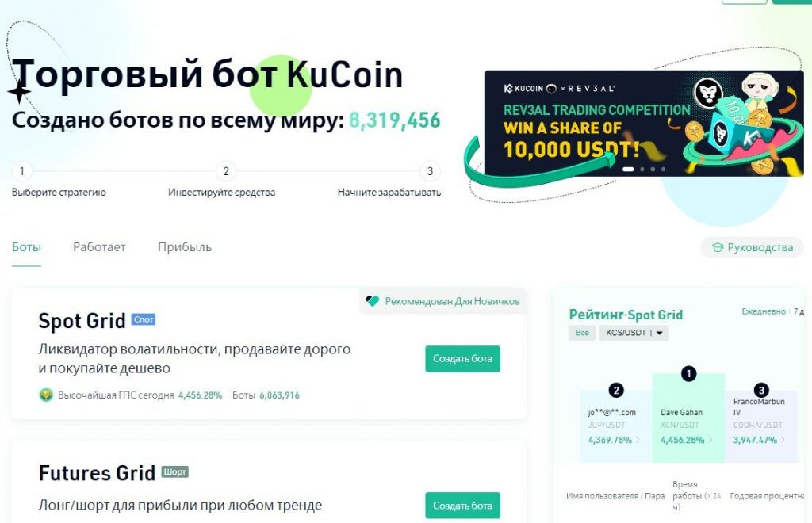Screen dimensions: 812x523
Task: Open the KCS/USDT pair dropdown
Action: pos(634,333)
